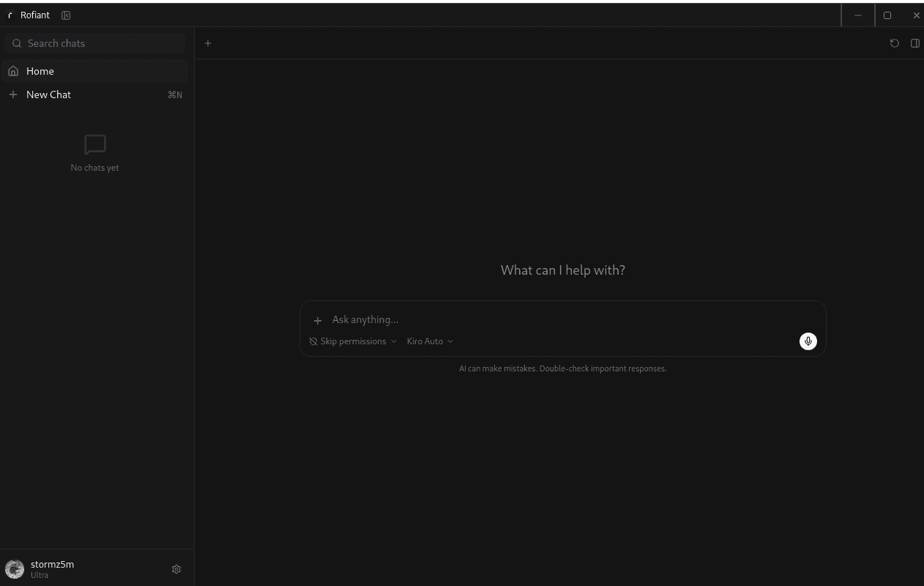Screen dimensions: 924x586
Task: Collapse the sidebar using the panel icon beside the Rofiant title
Action: (x=66, y=15)
